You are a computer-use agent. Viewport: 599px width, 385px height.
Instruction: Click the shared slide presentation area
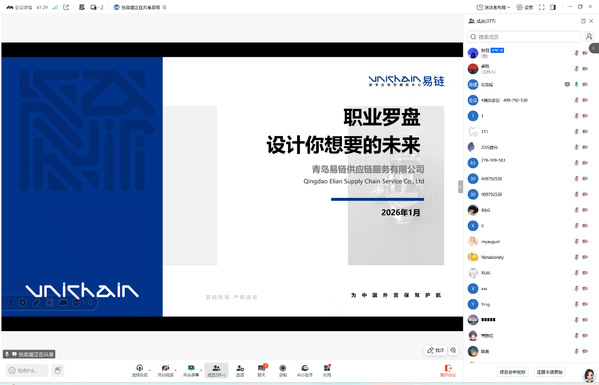pyautogui.click(x=232, y=186)
